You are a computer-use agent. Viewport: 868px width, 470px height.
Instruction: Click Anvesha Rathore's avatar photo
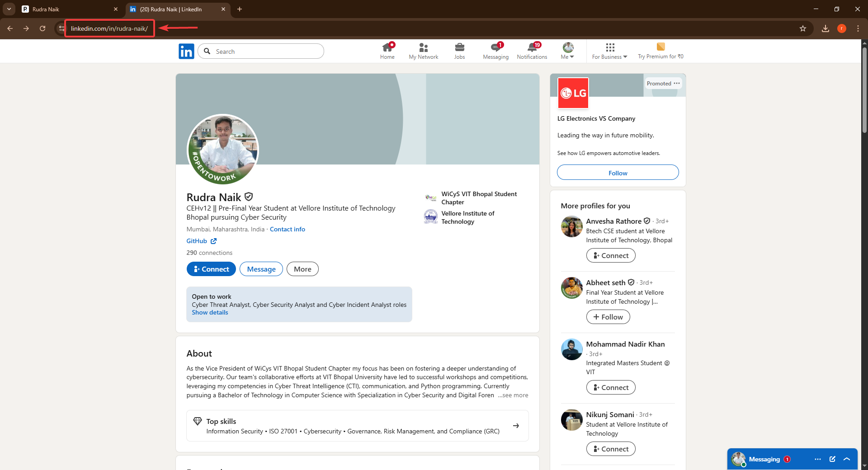572,226
